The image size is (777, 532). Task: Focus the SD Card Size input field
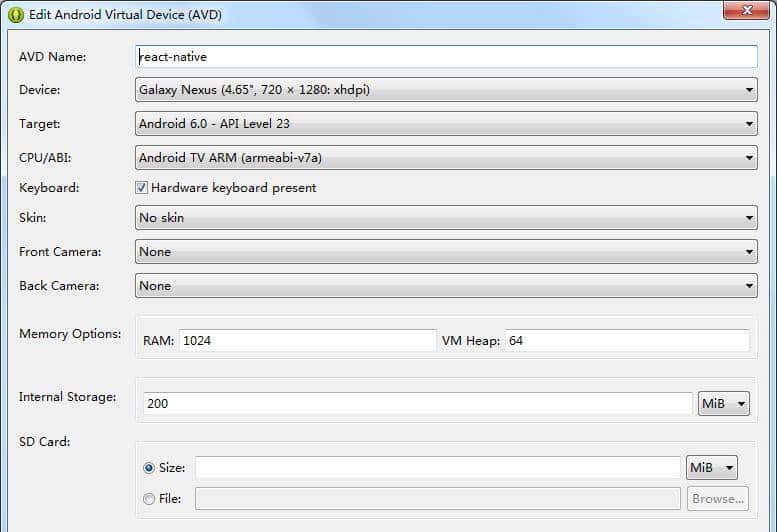coord(438,468)
